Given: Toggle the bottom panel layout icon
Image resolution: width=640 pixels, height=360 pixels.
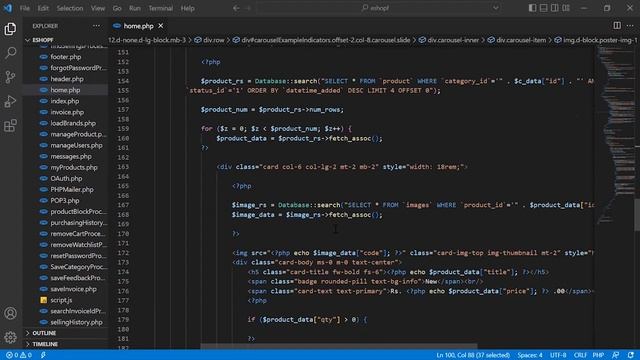Looking at the screenshot, I should (x=543, y=8).
